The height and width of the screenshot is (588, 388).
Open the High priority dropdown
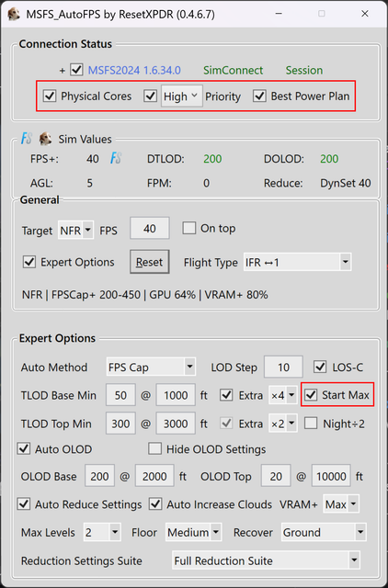182,96
